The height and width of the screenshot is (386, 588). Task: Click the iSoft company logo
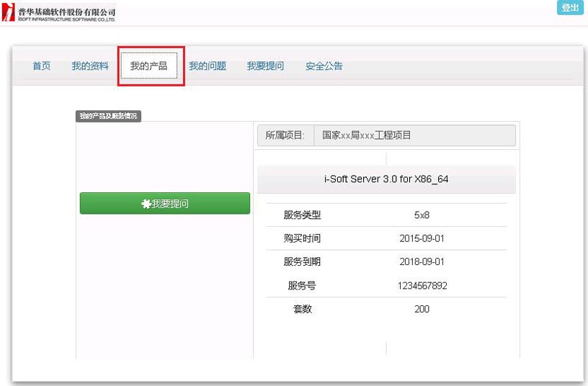[x=58, y=12]
